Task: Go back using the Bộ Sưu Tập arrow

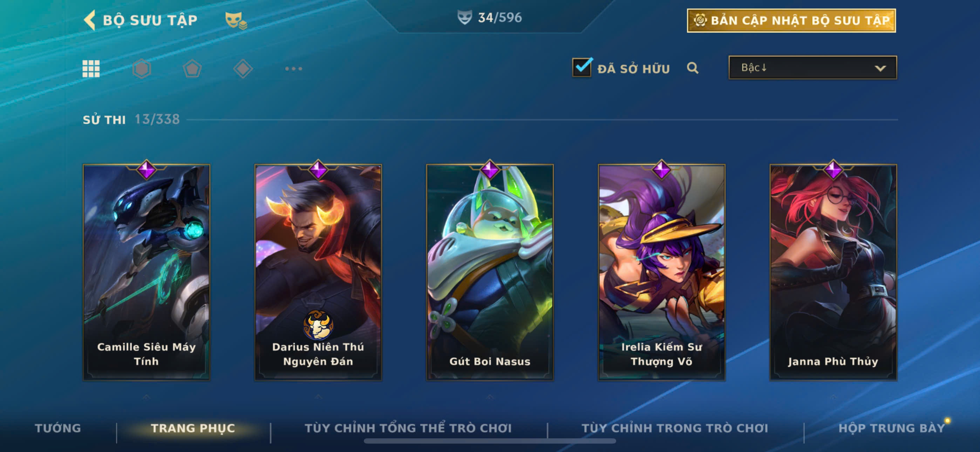Action: click(x=90, y=20)
